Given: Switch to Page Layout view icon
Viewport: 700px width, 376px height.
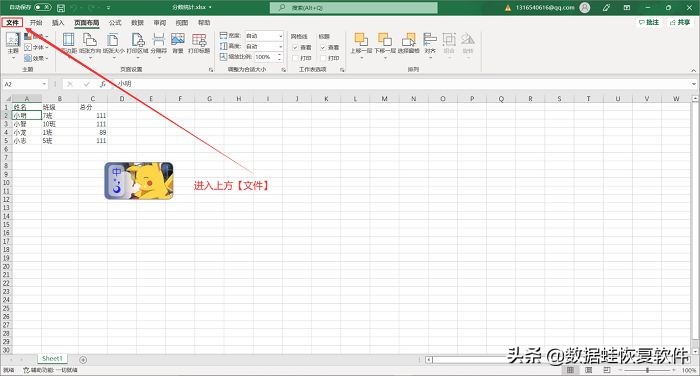Looking at the screenshot, I should pyautogui.click(x=588, y=370).
